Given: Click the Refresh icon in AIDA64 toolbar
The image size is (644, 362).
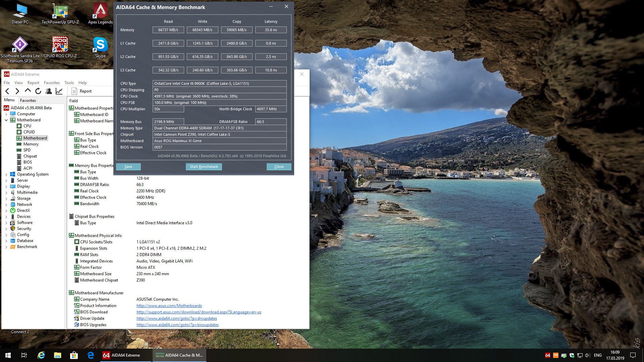Looking at the screenshot, I should click(x=38, y=91).
